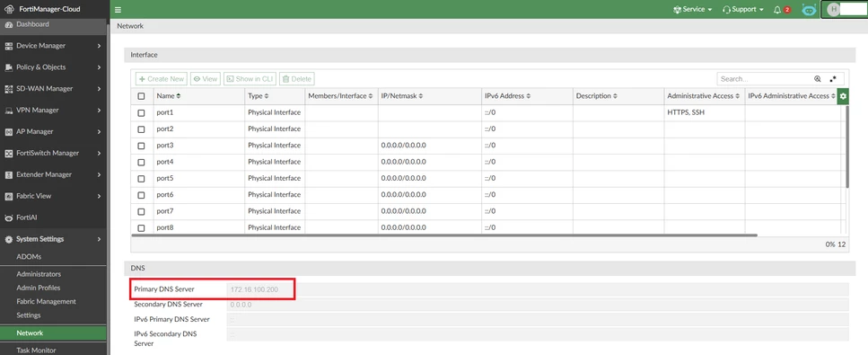
Task: Open Device Manager icon in sidebar
Action: pyautogui.click(x=9, y=46)
